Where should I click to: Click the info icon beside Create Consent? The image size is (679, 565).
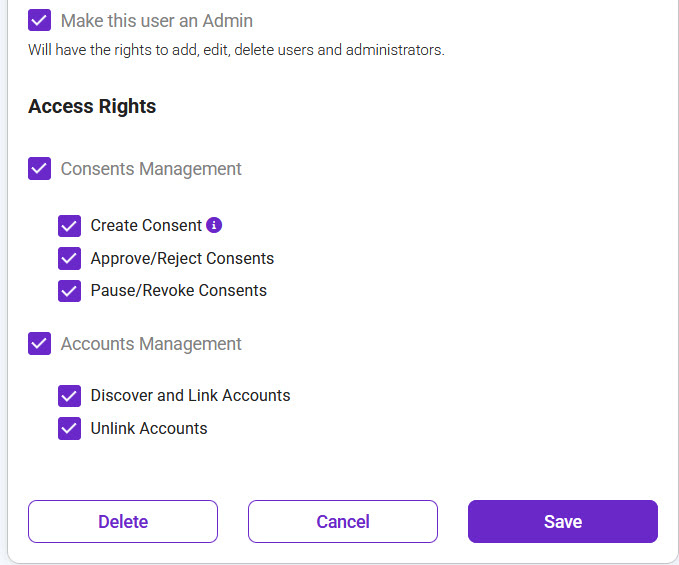[214, 225]
